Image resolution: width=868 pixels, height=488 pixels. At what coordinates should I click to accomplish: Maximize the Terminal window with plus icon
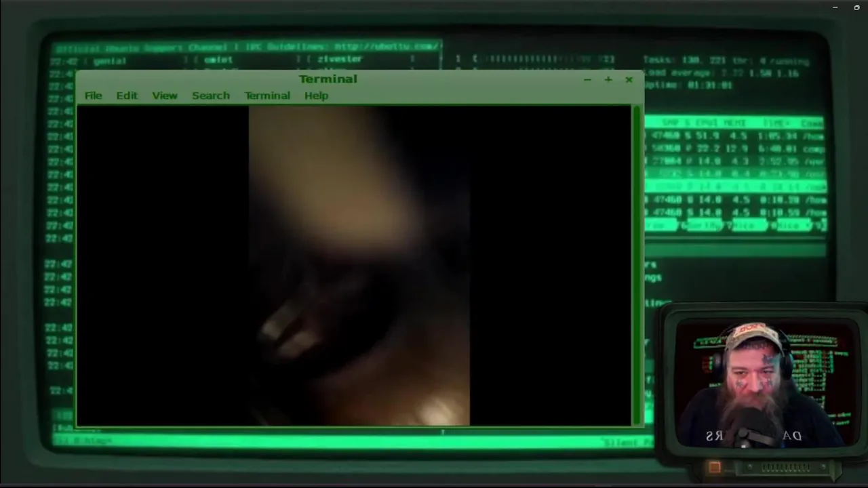pyautogui.click(x=608, y=79)
